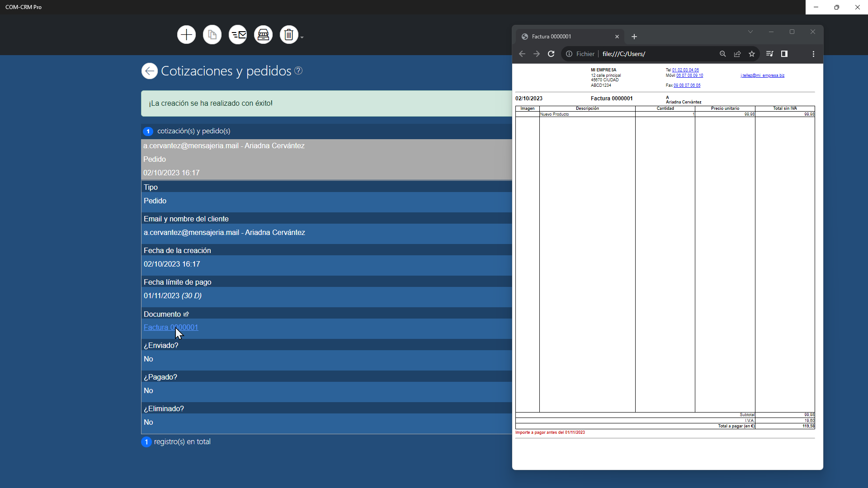The image size is (868, 488).
Task: Click the zoom magnifier icon in the address bar
Action: point(723,54)
